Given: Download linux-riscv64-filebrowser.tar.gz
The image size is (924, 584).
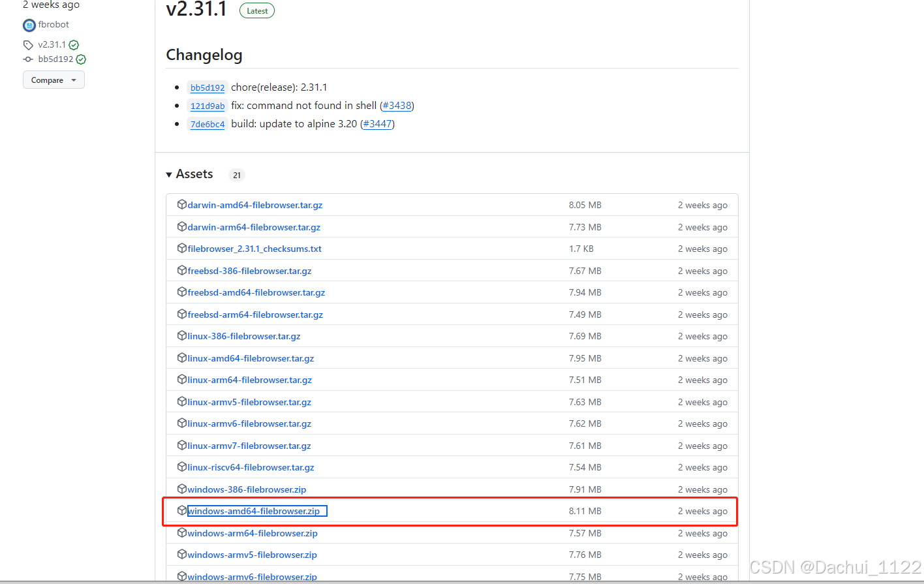Looking at the screenshot, I should click(251, 467).
